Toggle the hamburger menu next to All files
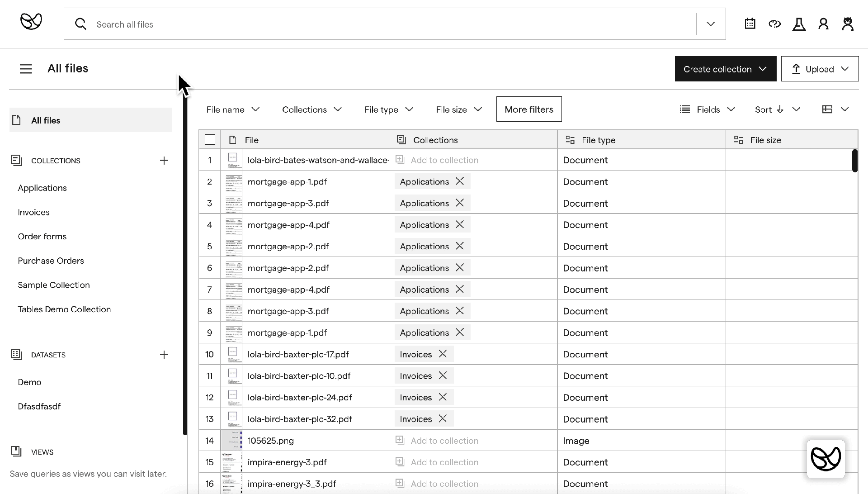 tap(26, 69)
